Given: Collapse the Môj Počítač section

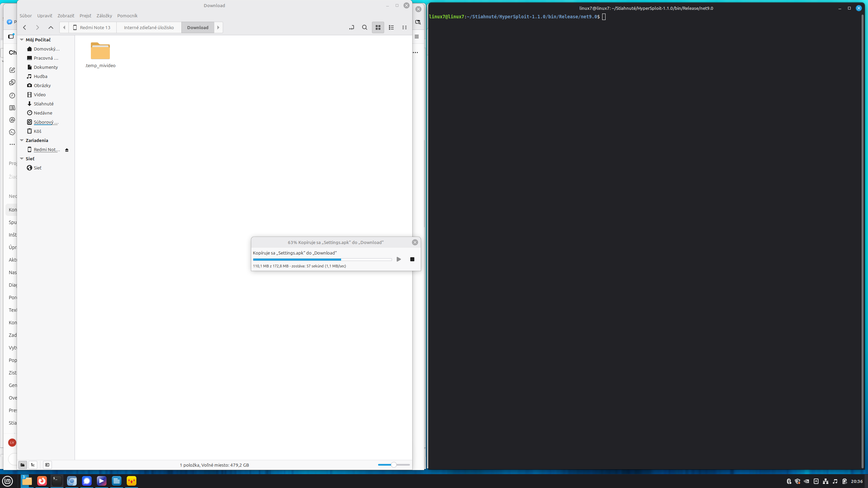Looking at the screenshot, I should click(22, 40).
